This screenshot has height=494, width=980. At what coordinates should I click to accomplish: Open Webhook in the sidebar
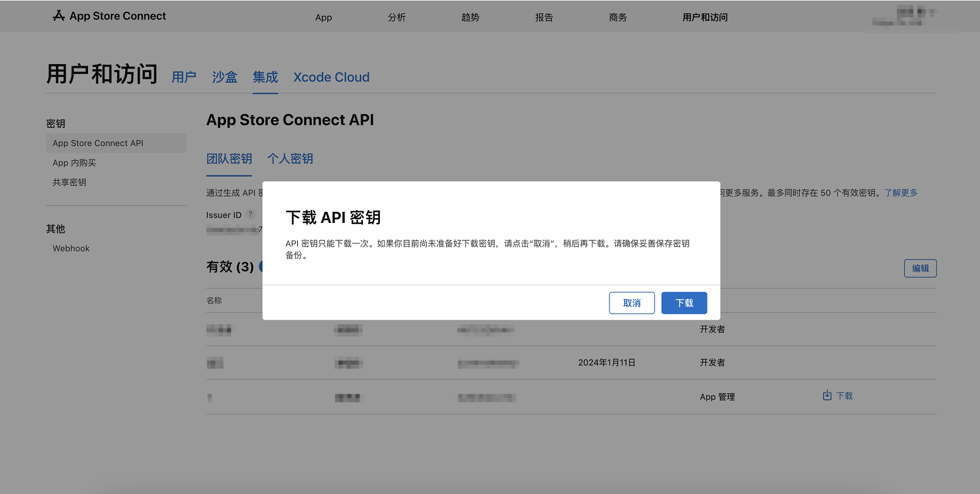71,248
